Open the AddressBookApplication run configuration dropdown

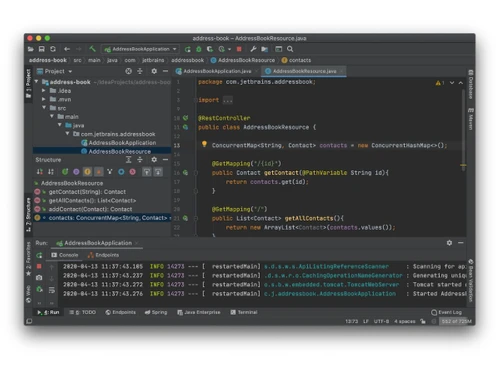140,49
